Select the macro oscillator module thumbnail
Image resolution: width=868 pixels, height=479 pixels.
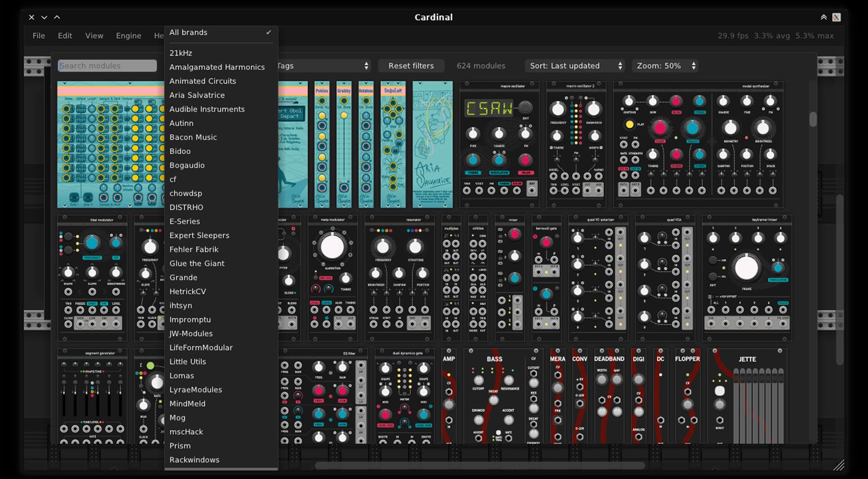[499, 144]
